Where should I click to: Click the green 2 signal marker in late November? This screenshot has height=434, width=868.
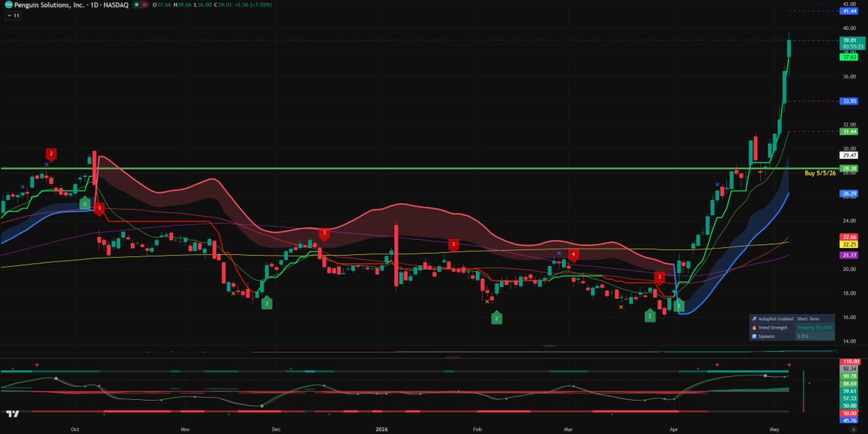coord(267,303)
